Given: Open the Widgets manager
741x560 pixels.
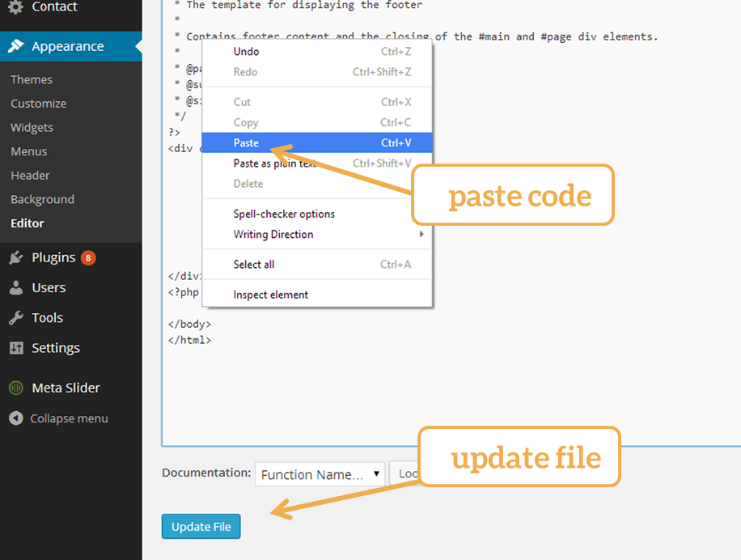Looking at the screenshot, I should tap(32, 127).
